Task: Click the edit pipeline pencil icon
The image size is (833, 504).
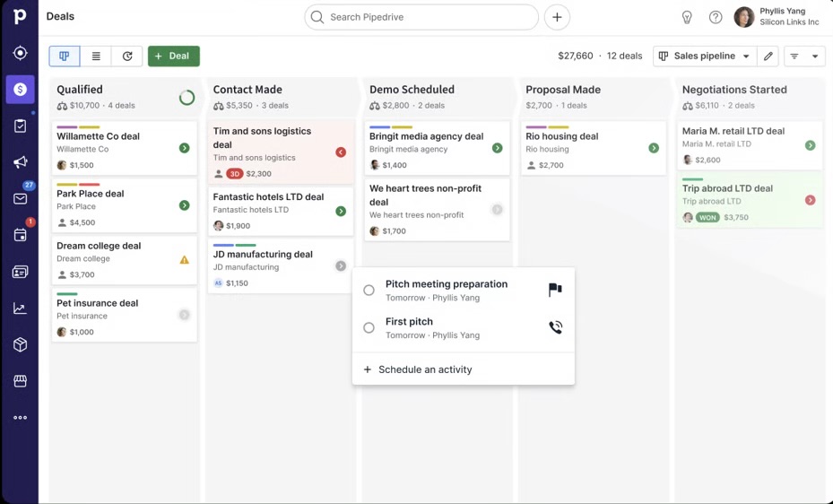Action: click(768, 56)
